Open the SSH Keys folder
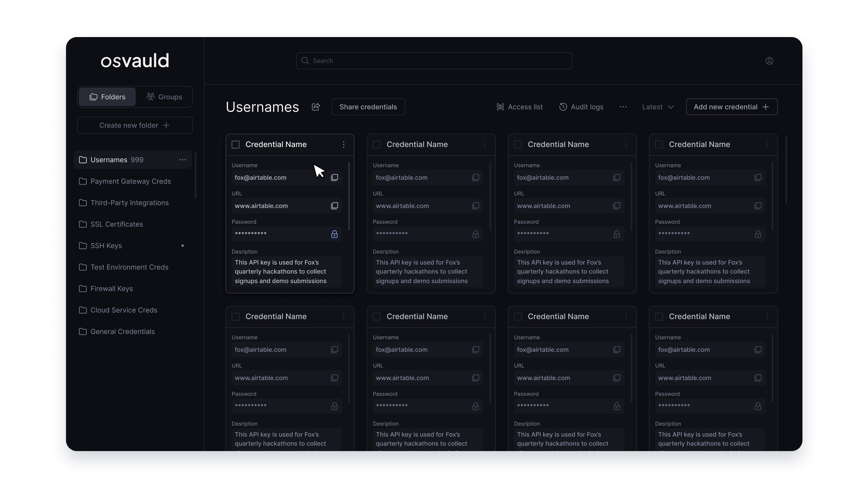Screen dimensions: 868x488 (x=106, y=246)
